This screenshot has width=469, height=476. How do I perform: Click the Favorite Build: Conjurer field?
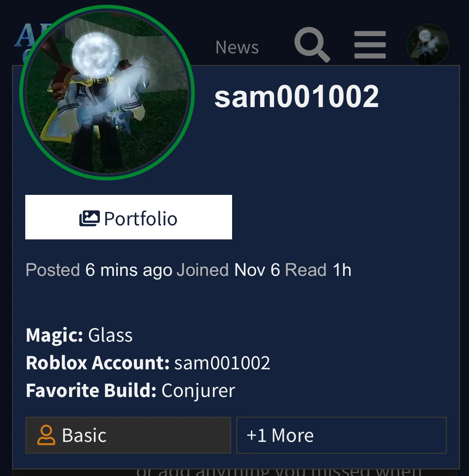(130, 391)
